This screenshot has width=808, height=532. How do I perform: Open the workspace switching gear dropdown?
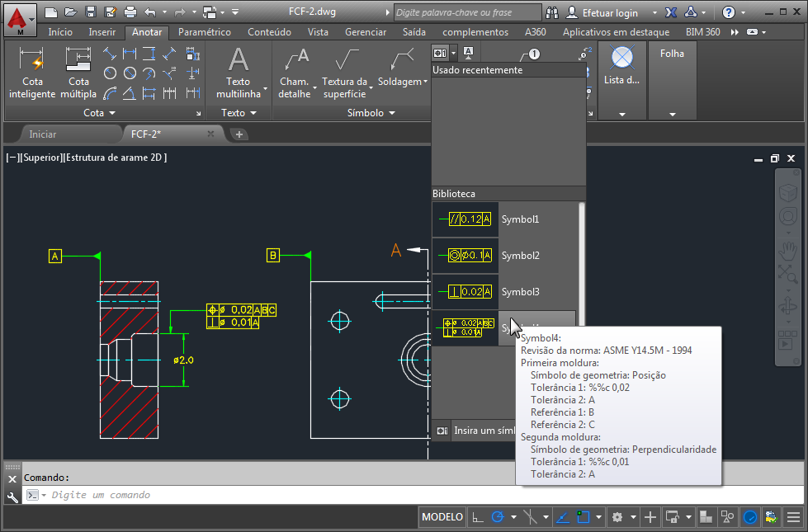(x=633, y=517)
